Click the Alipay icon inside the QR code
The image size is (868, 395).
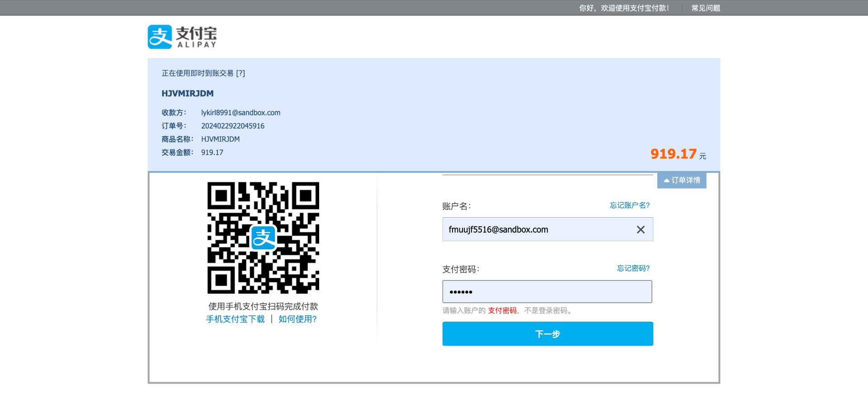[x=263, y=238]
